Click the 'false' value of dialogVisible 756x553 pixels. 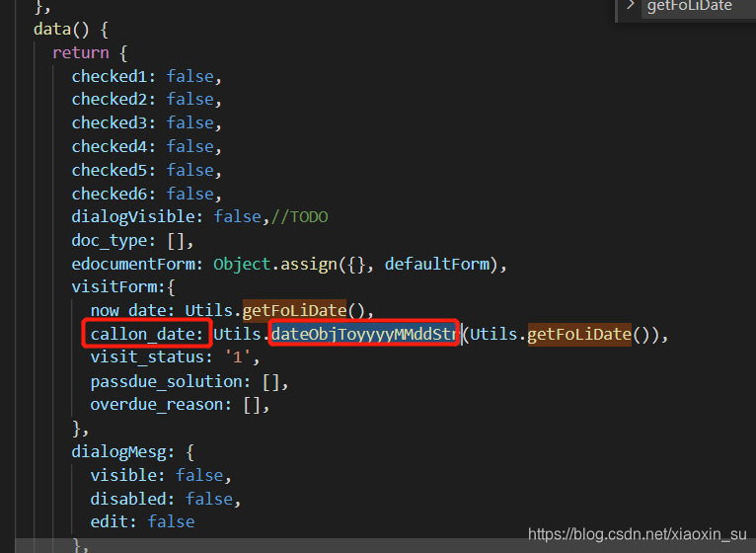click(x=237, y=217)
